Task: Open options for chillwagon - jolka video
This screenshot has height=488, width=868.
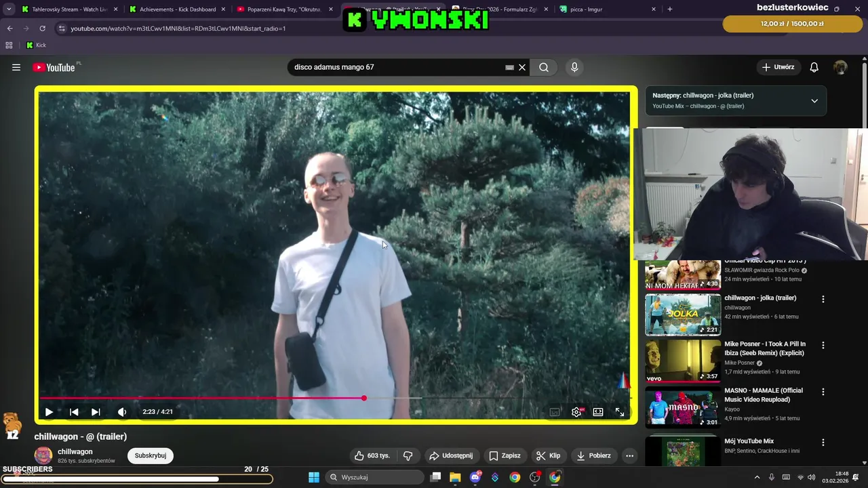Action: pos(823,299)
